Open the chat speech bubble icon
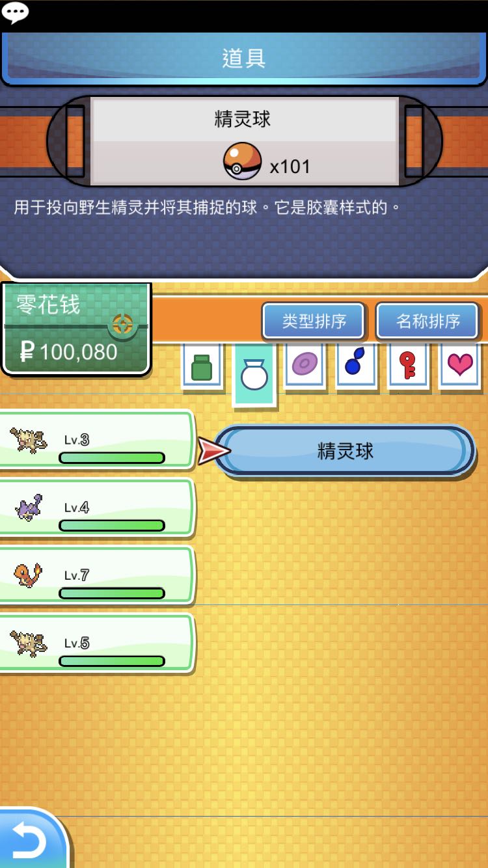Image resolution: width=488 pixels, height=868 pixels. click(x=15, y=12)
